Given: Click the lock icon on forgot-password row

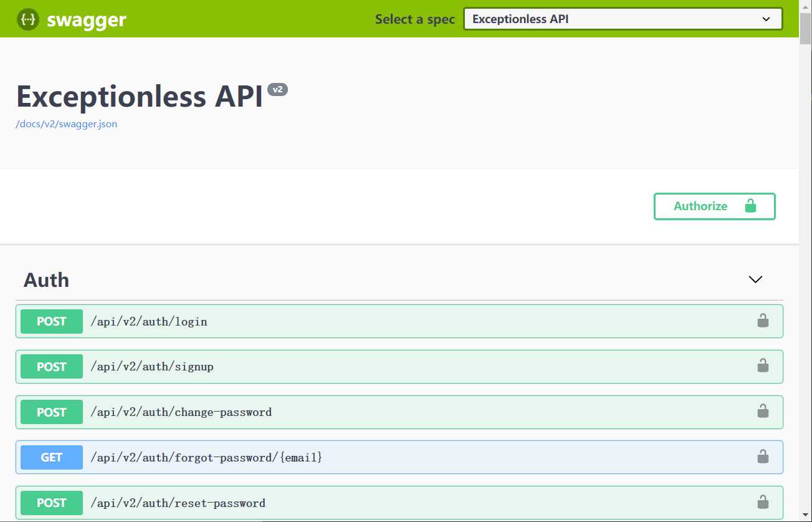Looking at the screenshot, I should 763,457.
